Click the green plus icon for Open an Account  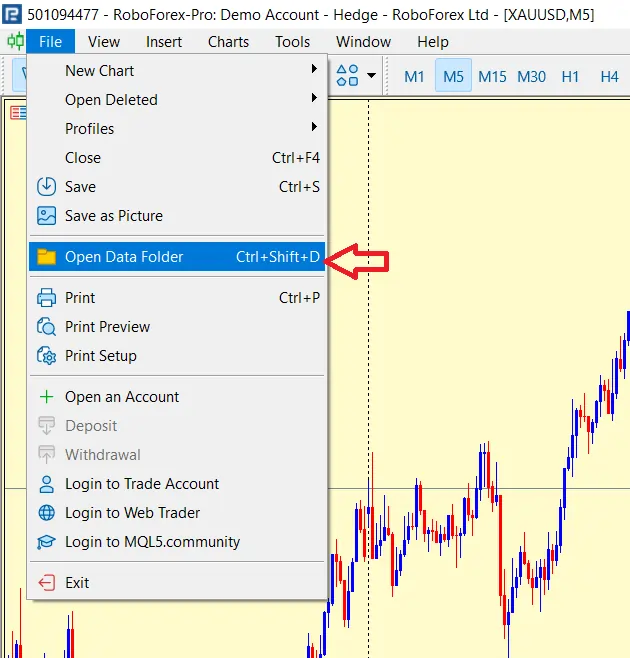(x=46, y=397)
